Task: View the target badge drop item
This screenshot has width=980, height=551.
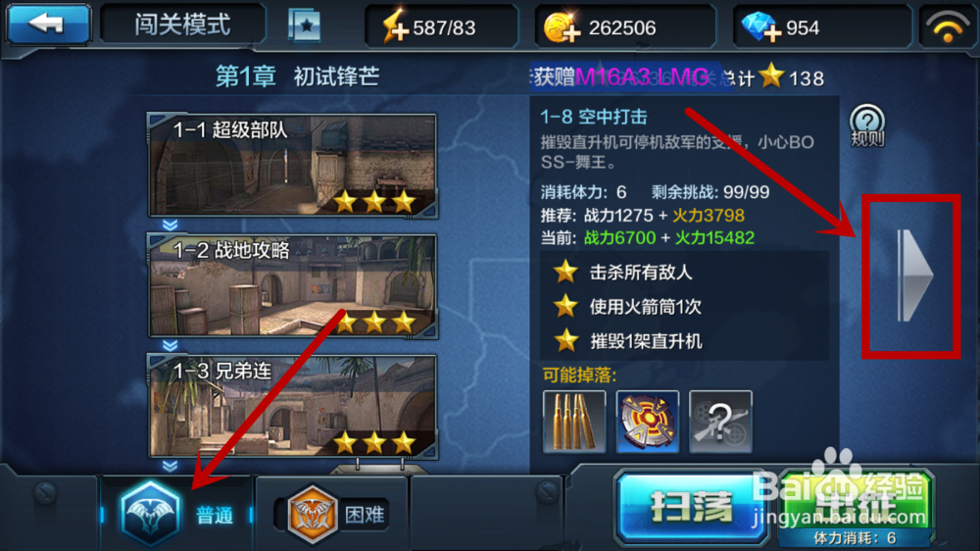Action: coord(648,422)
